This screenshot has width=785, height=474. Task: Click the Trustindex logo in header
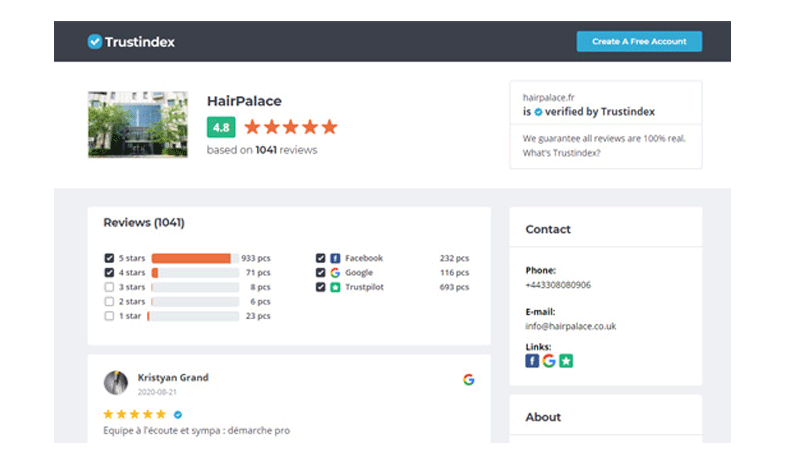coord(131,42)
